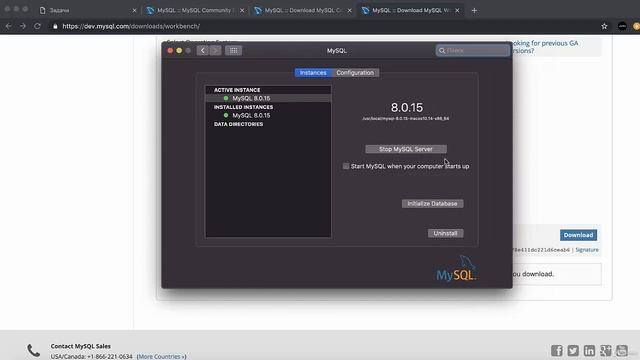The image size is (640, 360).
Task: Go forward in the MySQL preferences window
Action: 215,51
